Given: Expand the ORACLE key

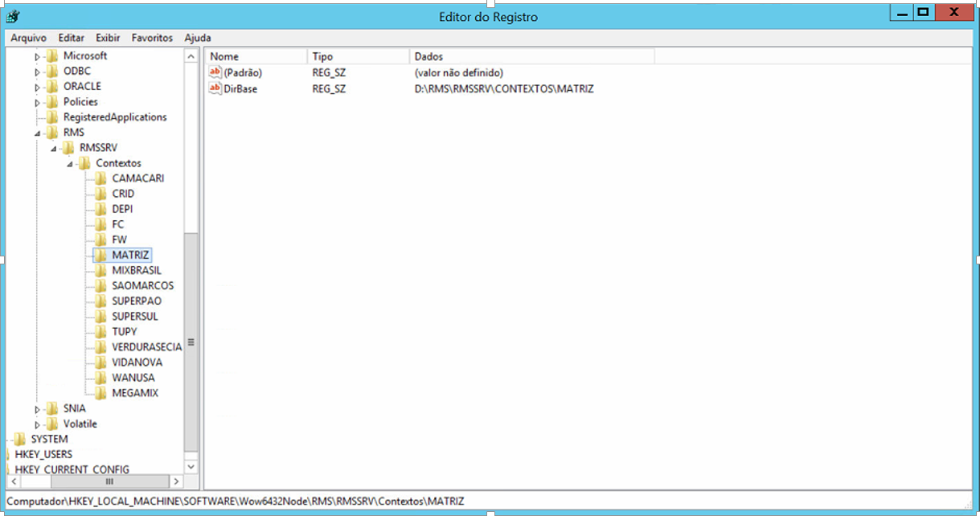Looking at the screenshot, I should click(37, 87).
